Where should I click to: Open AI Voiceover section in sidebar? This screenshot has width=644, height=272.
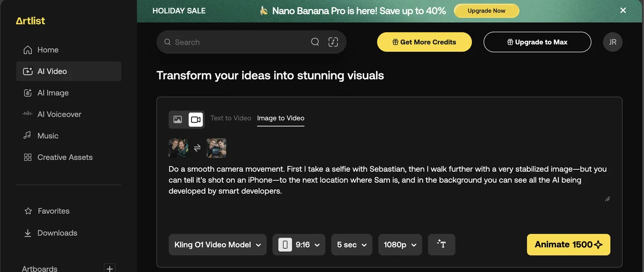pyautogui.click(x=68, y=114)
